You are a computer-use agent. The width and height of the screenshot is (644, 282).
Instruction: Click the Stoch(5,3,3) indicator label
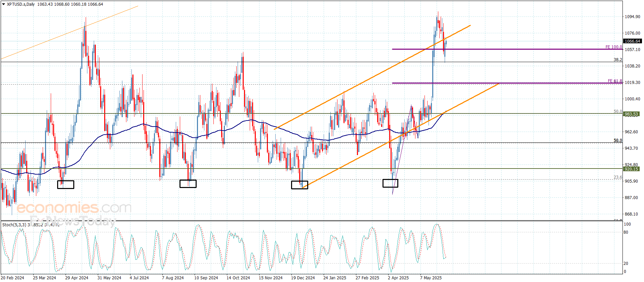tap(14, 225)
